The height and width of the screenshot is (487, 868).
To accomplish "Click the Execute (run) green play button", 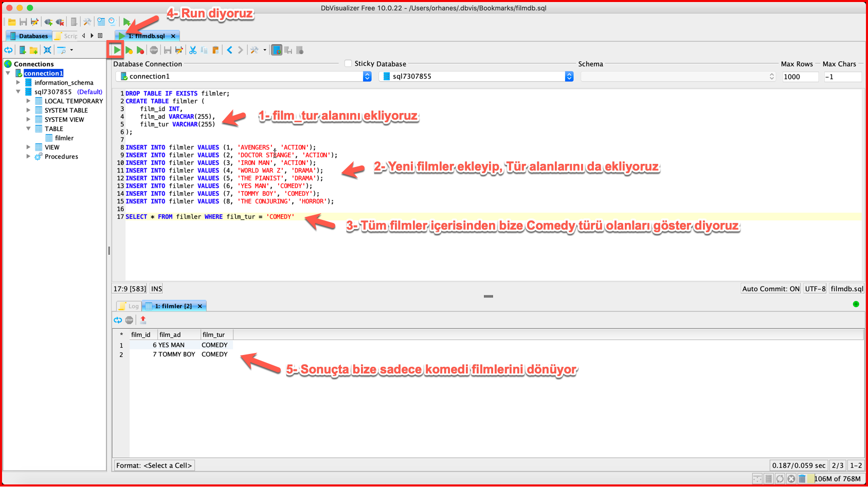I will 117,50.
